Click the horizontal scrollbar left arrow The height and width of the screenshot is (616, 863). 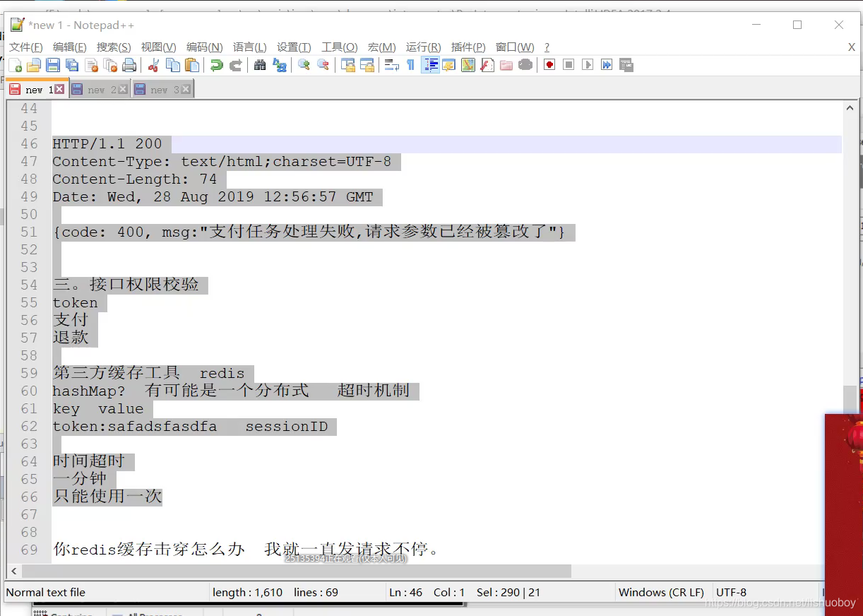[x=14, y=571]
